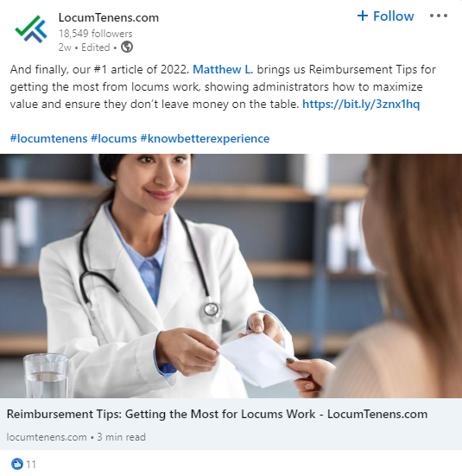View the 11 reactions count
Viewport: 462px width, 476px height.
pyautogui.click(x=31, y=464)
